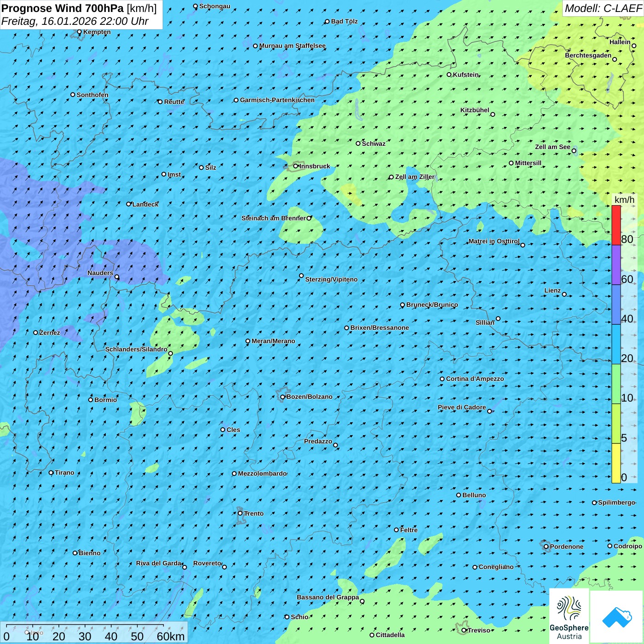
Task: Click the GeoSphere Austria logo
Action: click(569, 617)
